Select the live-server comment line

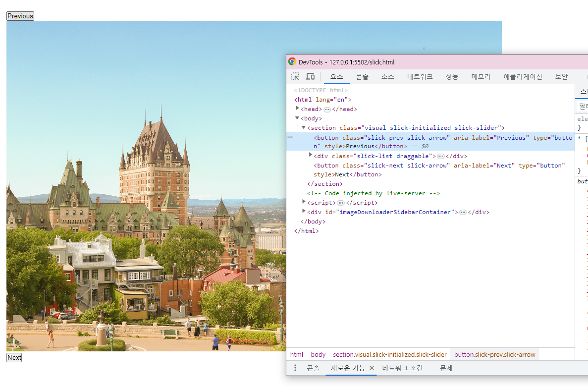tap(373, 193)
